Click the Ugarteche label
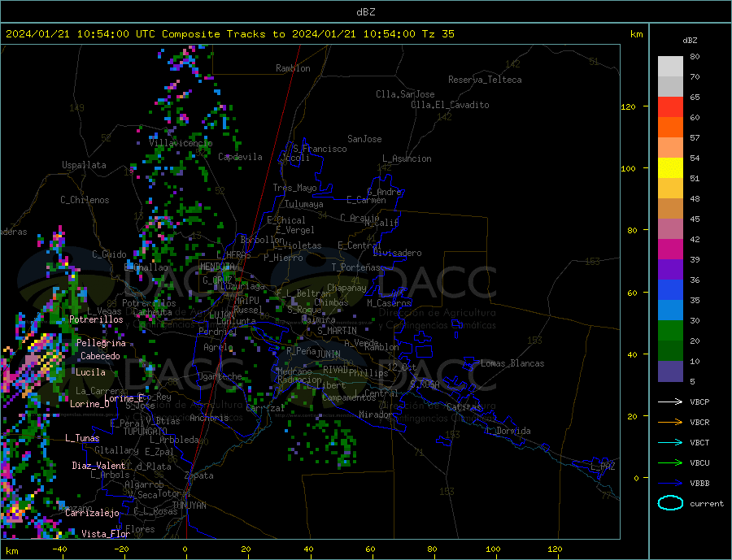732x560 pixels. click(x=220, y=376)
